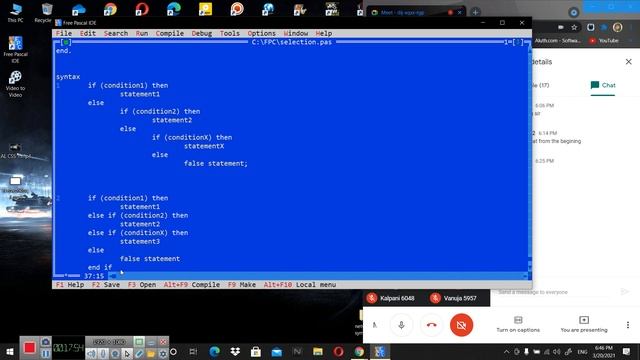Screen dimensions: 640x360
Task: Click the 'false statement;' line in the editor
Action: tap(216, 164)
